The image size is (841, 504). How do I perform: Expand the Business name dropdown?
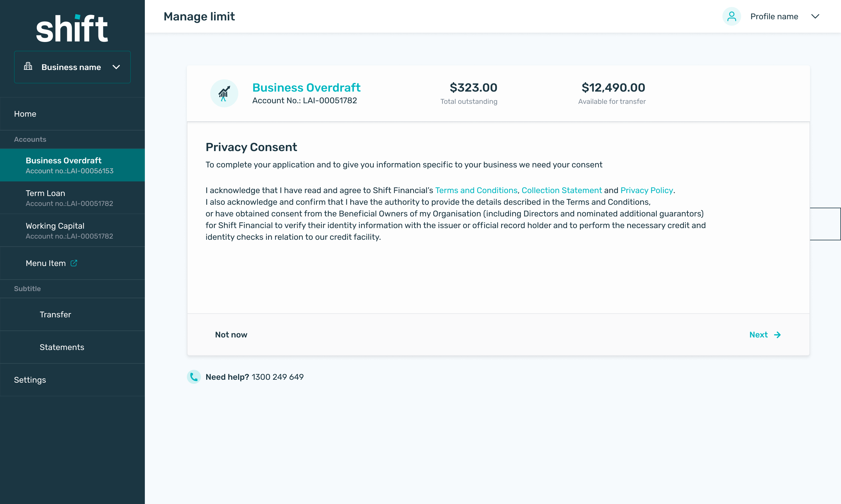coord(116,67)
